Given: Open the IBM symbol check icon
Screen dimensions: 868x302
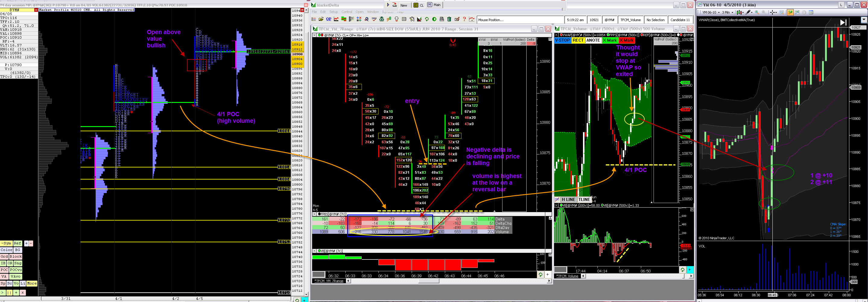Looking at the screenshot, I should coord(374,19).
